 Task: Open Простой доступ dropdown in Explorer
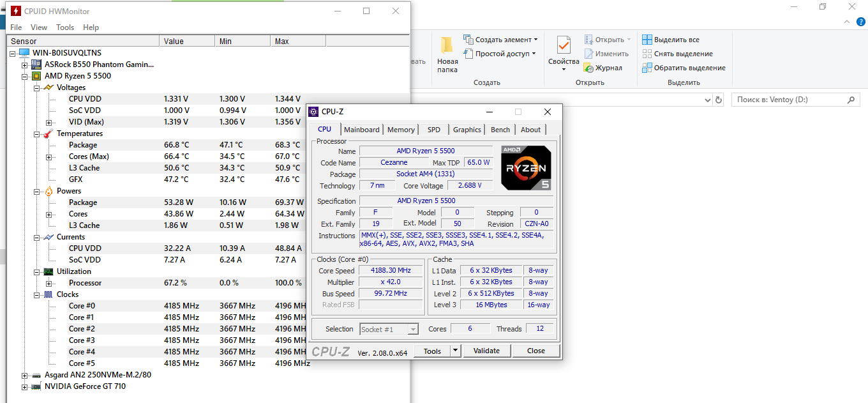click(x=500, y=54)
